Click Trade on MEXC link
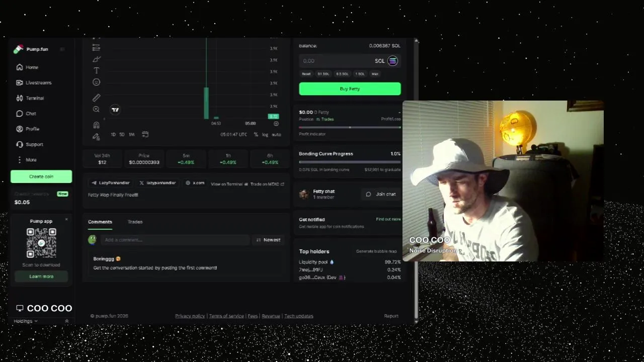The height and width of the screenshot is (362, 644). click(x=267, y=184)
